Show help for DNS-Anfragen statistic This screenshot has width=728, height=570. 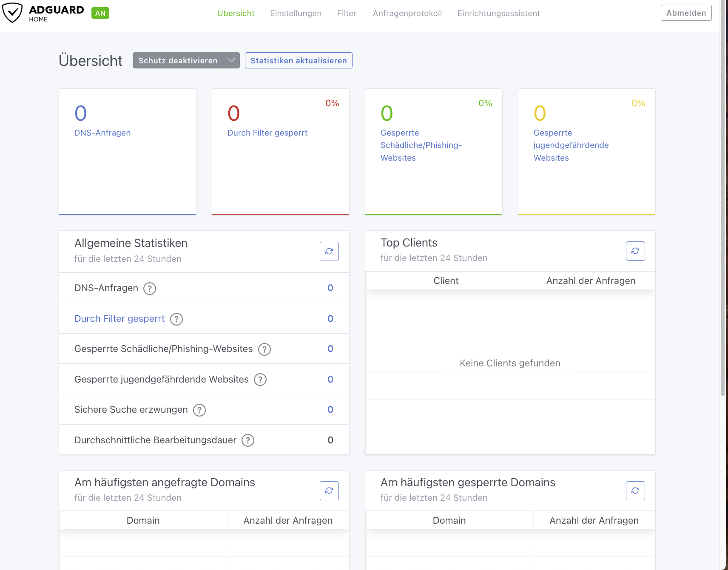tap(150, 289)
